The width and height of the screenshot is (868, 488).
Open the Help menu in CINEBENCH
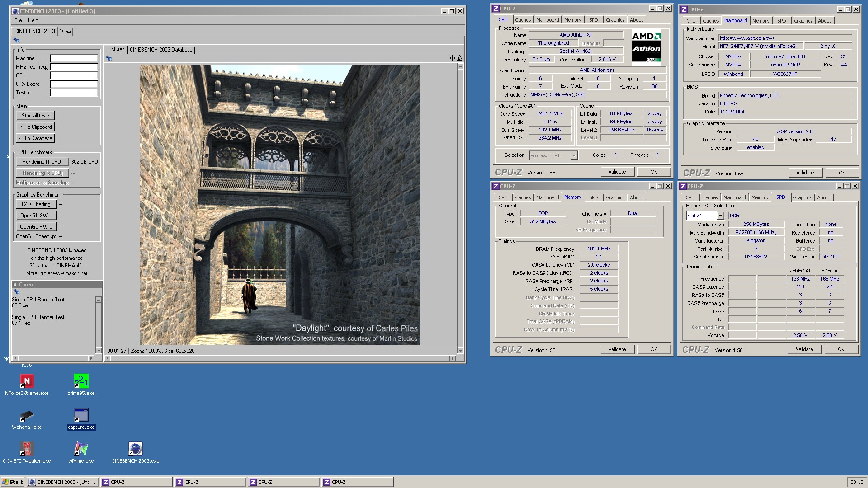point(33,20)
